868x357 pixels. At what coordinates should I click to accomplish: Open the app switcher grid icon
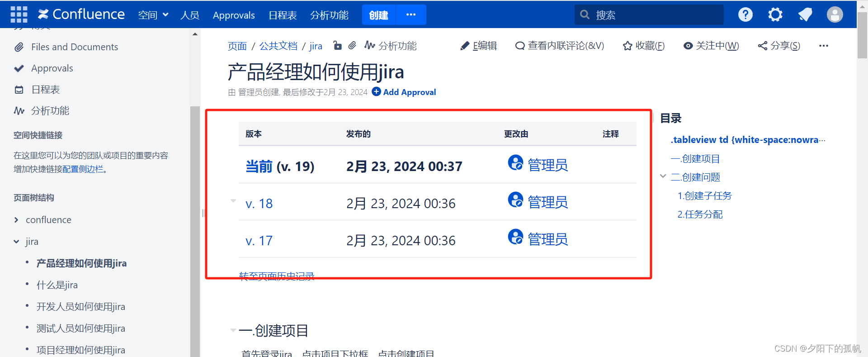(19, 14)
